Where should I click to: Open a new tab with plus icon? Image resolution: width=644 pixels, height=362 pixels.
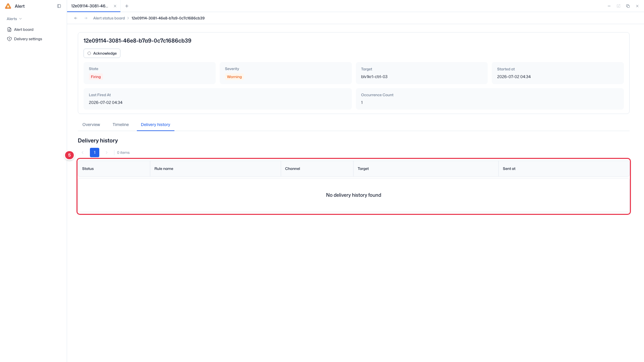click(127, 6)
